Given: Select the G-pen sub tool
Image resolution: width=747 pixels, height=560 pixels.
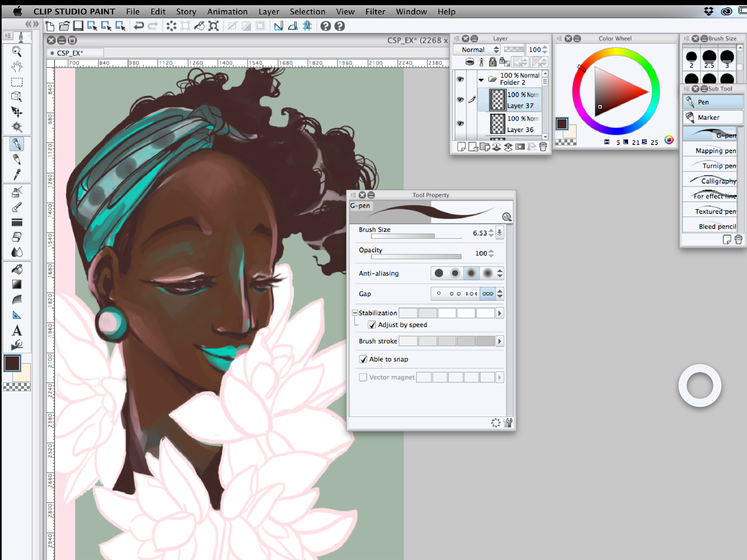Looking at the screenshot, I should (712, 135).
